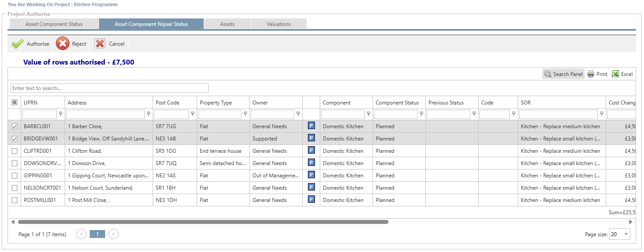
Task: Export the grid to Excel
Action: click(615, 74)
